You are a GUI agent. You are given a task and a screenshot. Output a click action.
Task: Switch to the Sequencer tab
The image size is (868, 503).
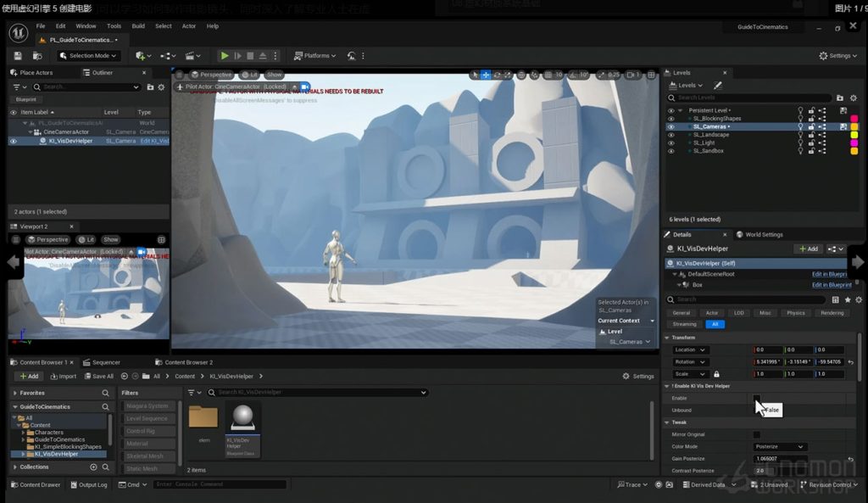point(102,362)
